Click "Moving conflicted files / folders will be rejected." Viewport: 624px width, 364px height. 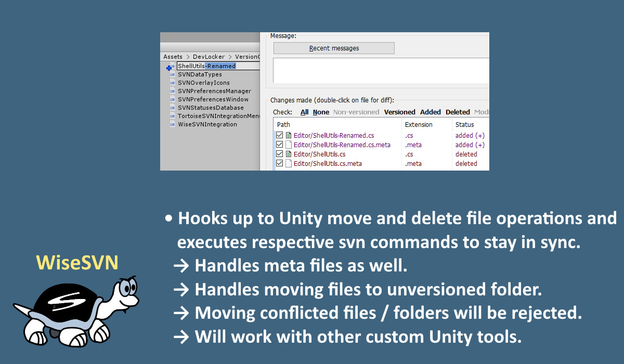pyautogui.click(x=378, y=313)
